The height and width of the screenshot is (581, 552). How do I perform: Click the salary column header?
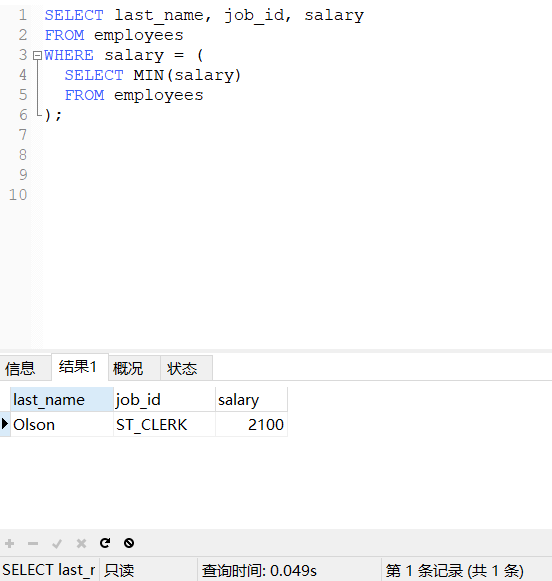251,399
